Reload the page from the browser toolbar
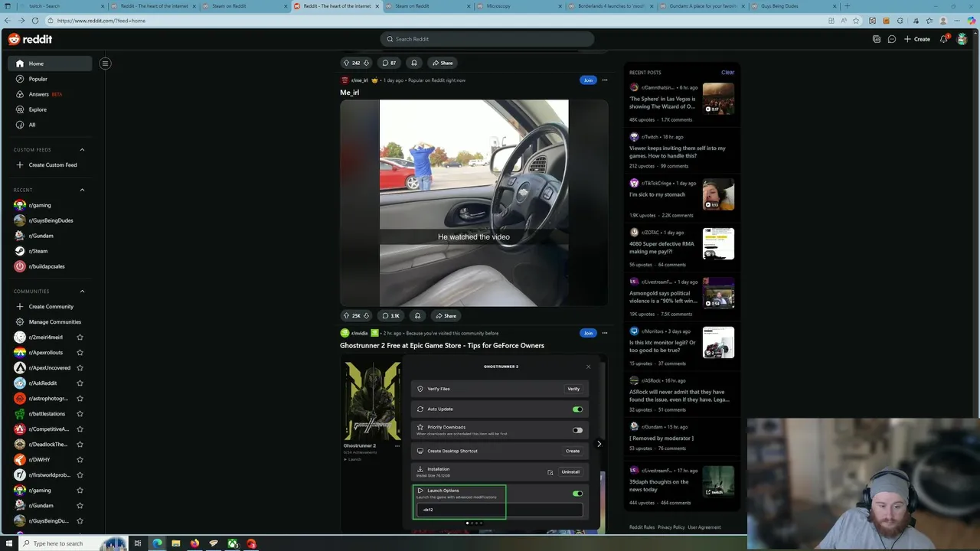Screen dimensions: 980x551 pyautogui.click(x=35, y=21)
